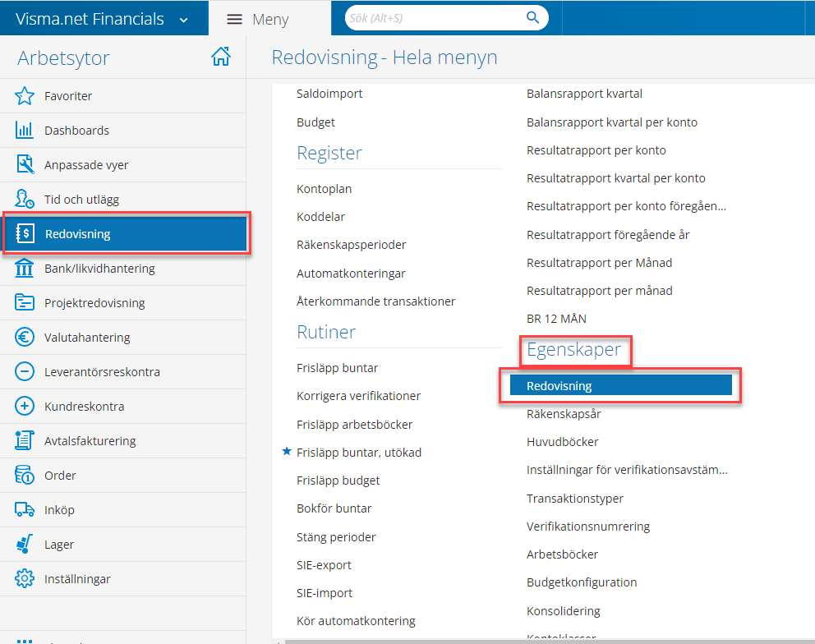Open Redovisning under Egenskaper

click(620, 385)
